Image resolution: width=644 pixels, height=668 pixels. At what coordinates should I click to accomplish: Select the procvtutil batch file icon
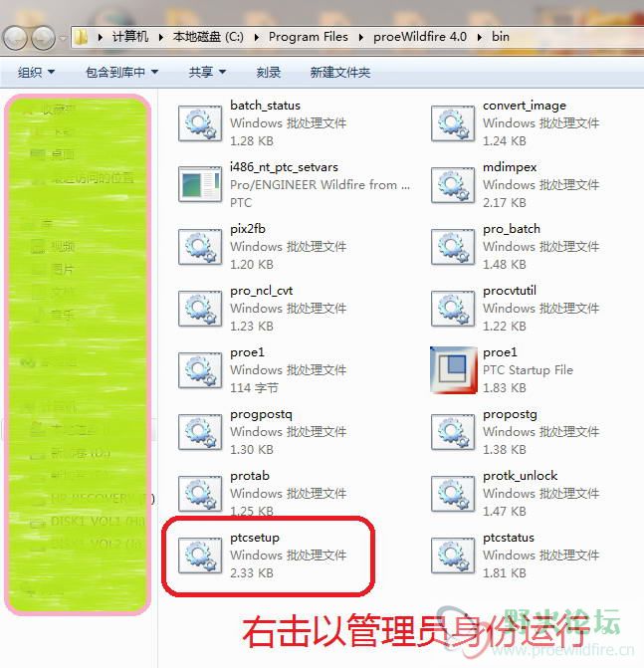453,309
